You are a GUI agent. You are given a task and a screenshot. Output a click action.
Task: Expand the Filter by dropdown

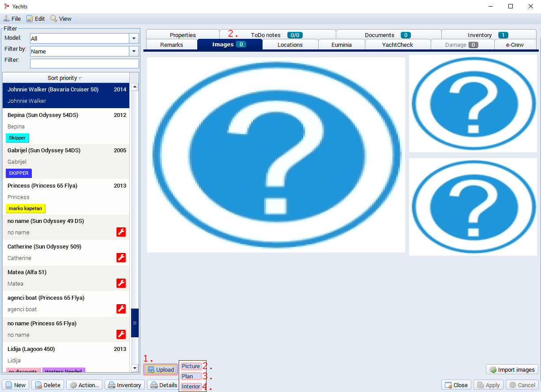[x=134, y=51]
